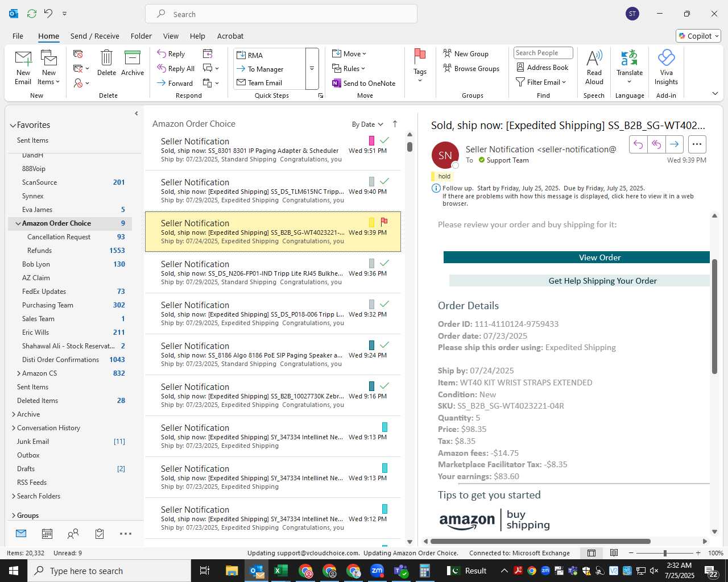
Task: Click forward arrow in reading pane
Action: (674, 144)
